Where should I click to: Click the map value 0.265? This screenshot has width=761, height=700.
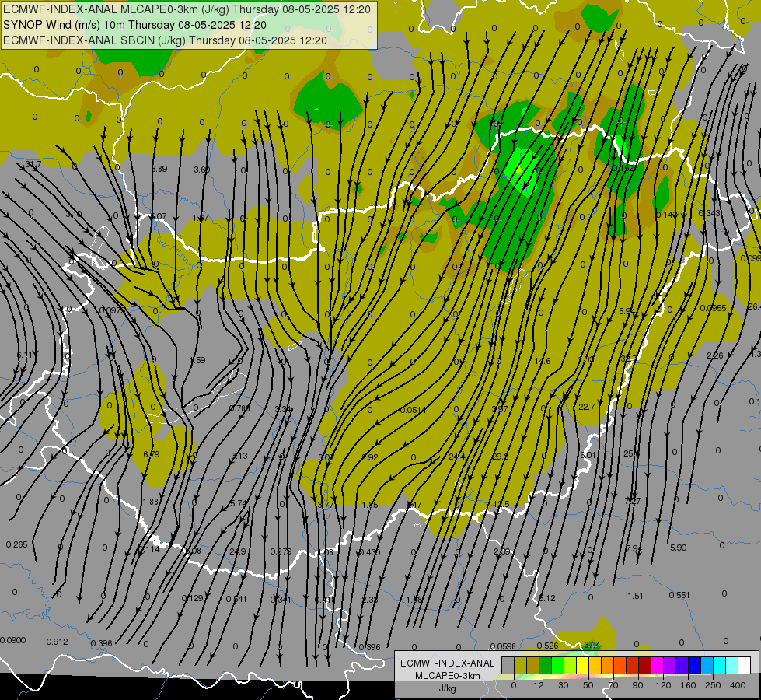coord(17,544)
